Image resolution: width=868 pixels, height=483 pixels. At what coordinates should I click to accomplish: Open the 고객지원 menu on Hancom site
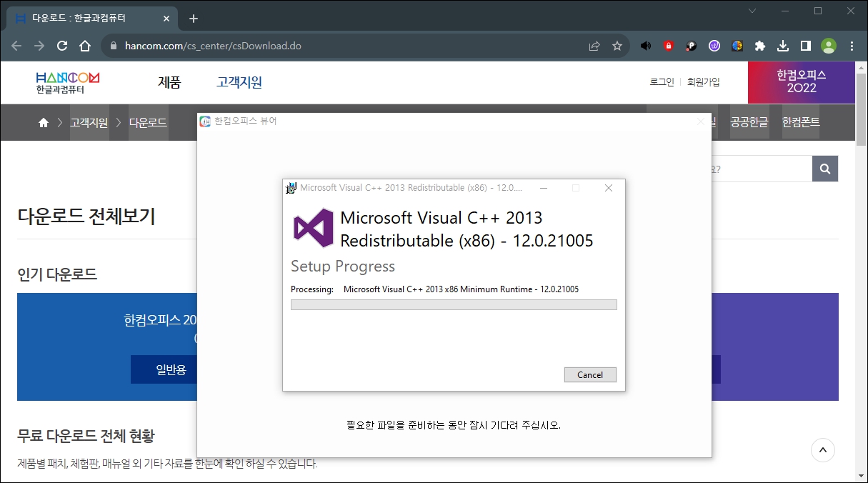239,82
